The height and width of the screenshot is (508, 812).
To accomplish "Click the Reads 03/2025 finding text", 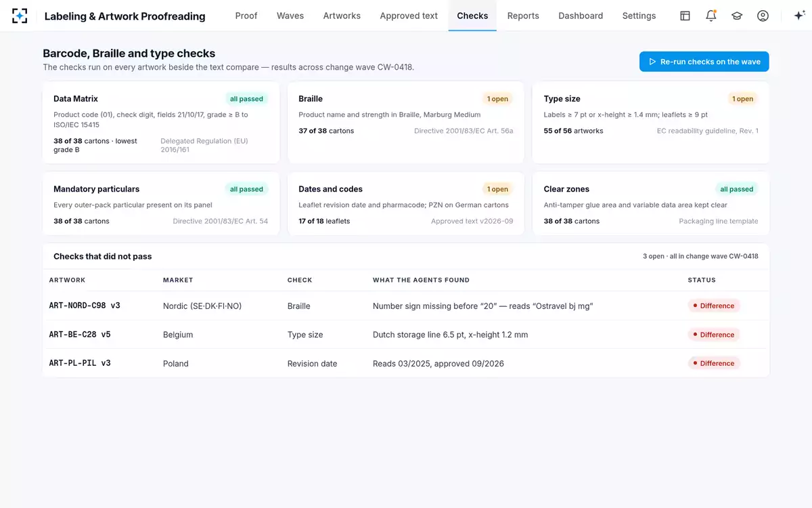I will (x=438, y=364).
